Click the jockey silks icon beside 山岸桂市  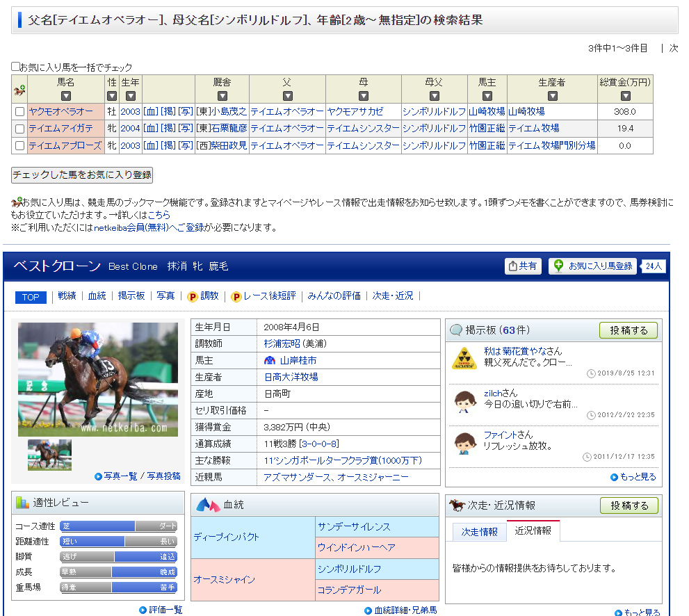(270, 361)
